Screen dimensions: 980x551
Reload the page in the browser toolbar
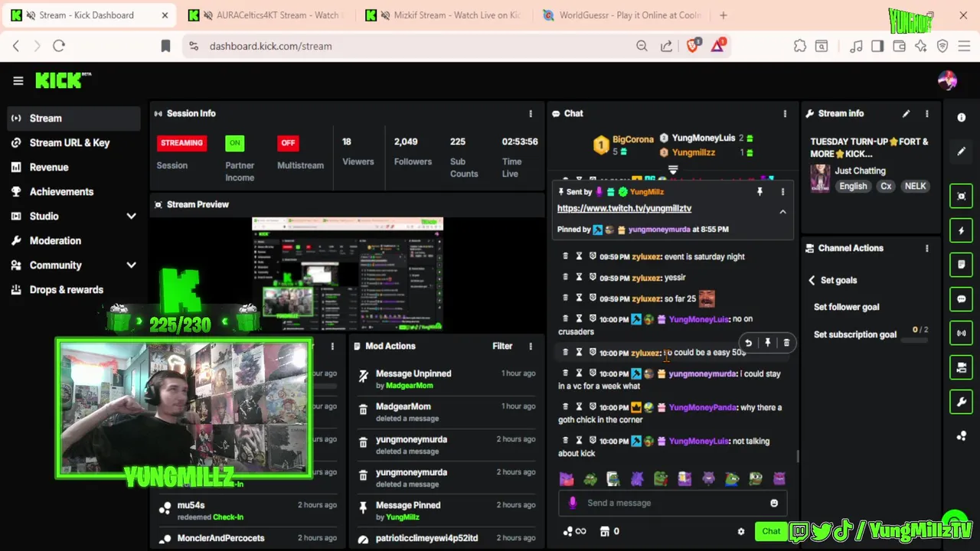click(x=59, y=46)
